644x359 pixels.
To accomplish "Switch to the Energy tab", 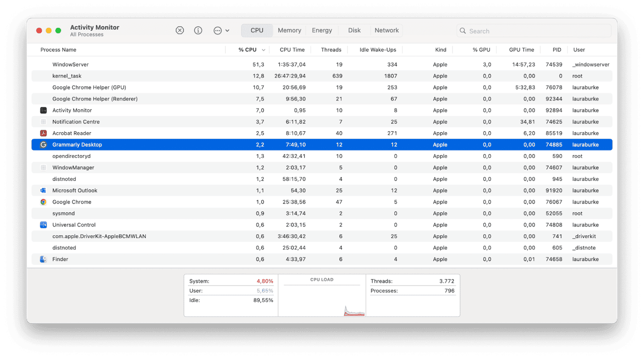I will pos(322,30).
